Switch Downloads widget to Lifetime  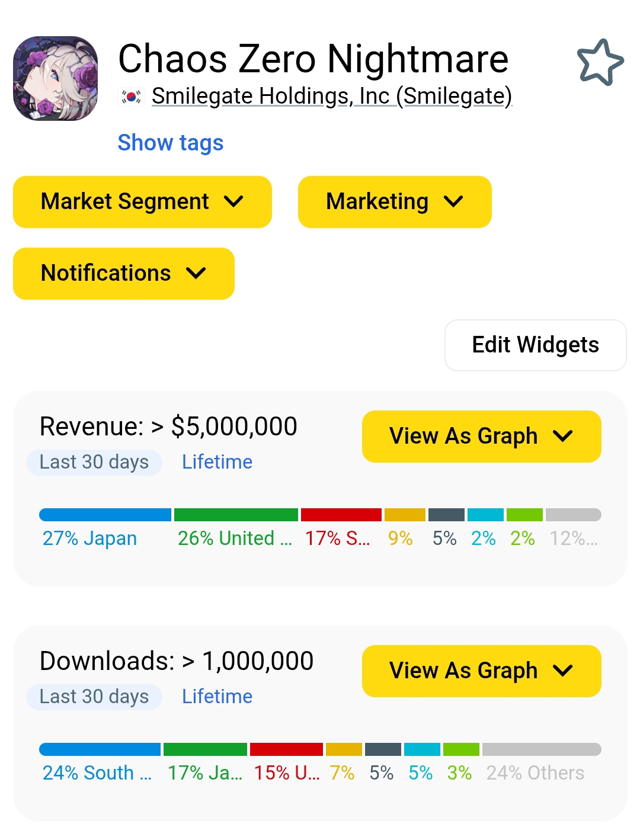tap(217, 697)
